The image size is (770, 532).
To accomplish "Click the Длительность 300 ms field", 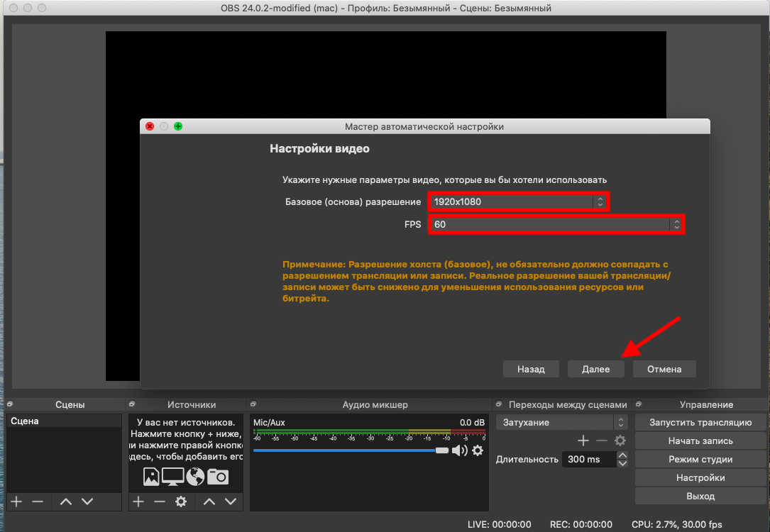I will coord(589,460).
